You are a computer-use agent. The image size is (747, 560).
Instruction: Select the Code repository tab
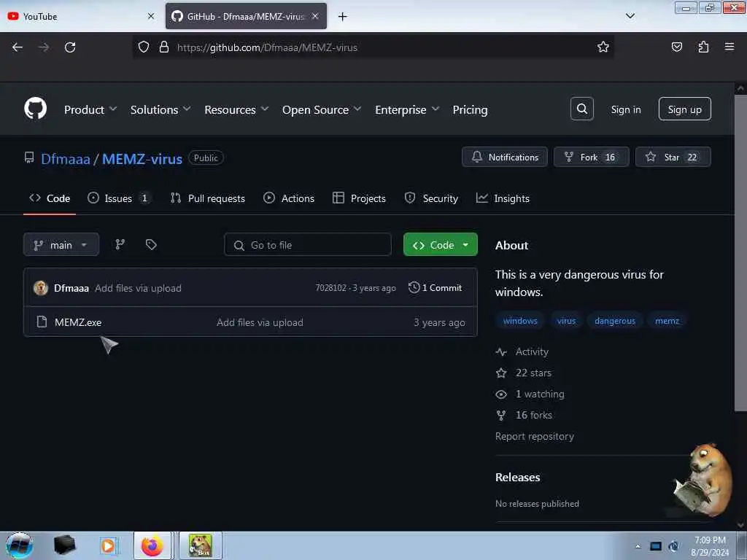pyautogui.click(x=50, y=198)
